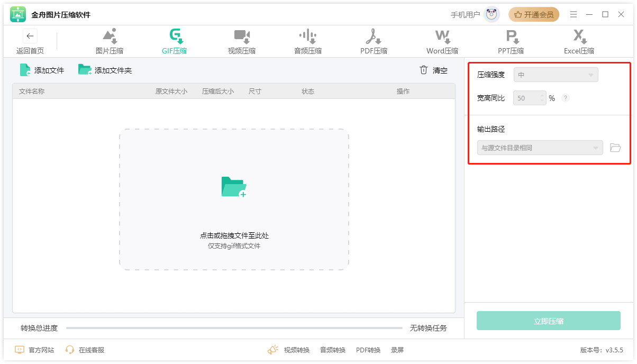
Task: Click 返回首页 to return home
Action: coord(30,41)
